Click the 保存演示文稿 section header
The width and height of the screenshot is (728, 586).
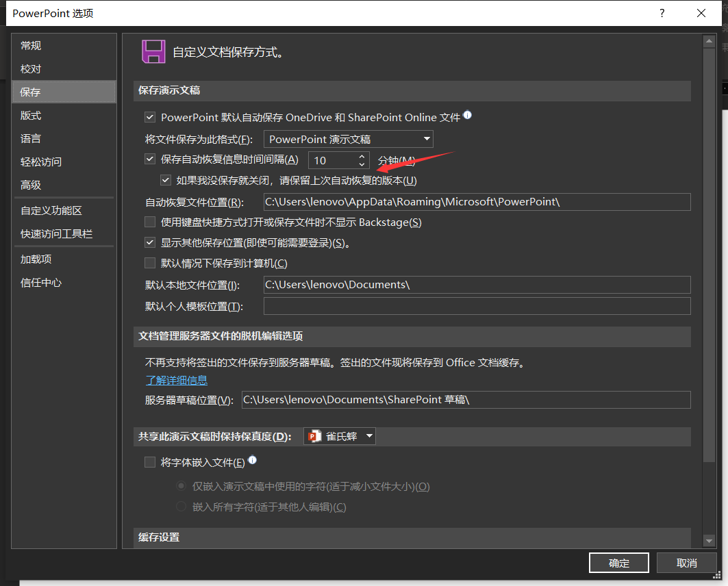412,90
